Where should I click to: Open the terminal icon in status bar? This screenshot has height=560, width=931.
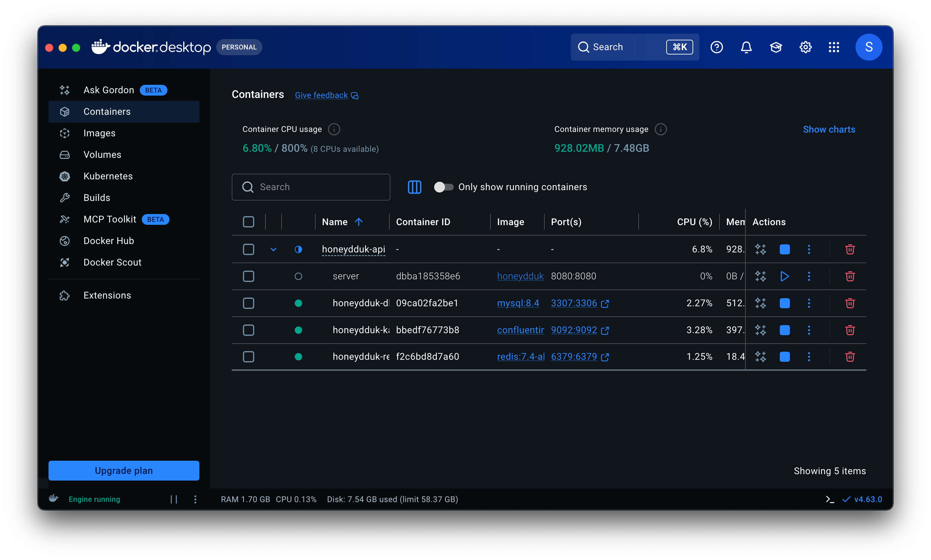830,499
